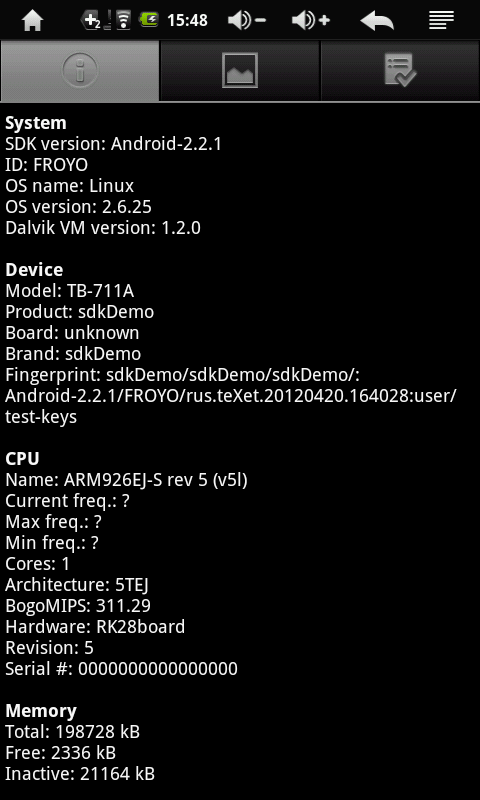This screenshot has width=480, height=800.
Task: Go back using the curved arrow icon
Action: (377, 21)
